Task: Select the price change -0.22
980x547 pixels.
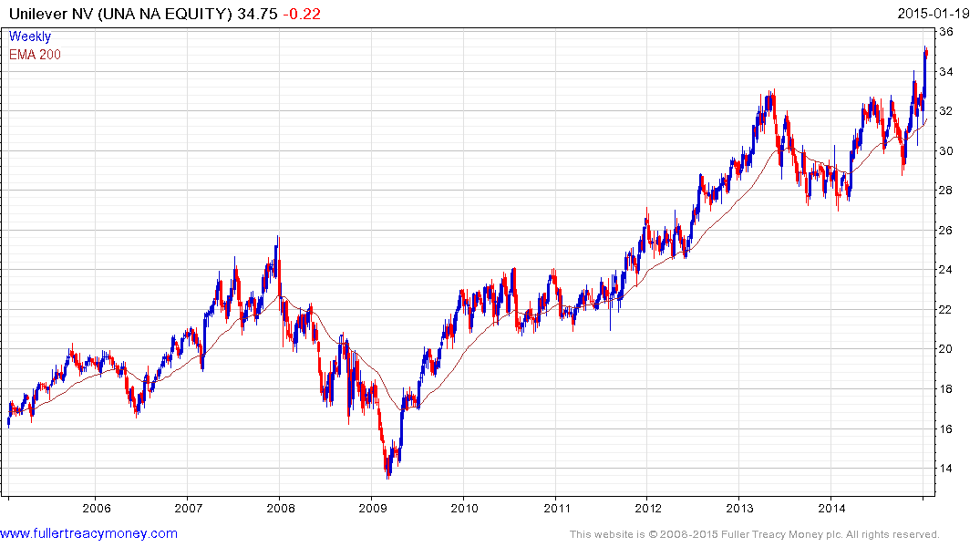Action: pyautogui.click(x=302, y=14)
